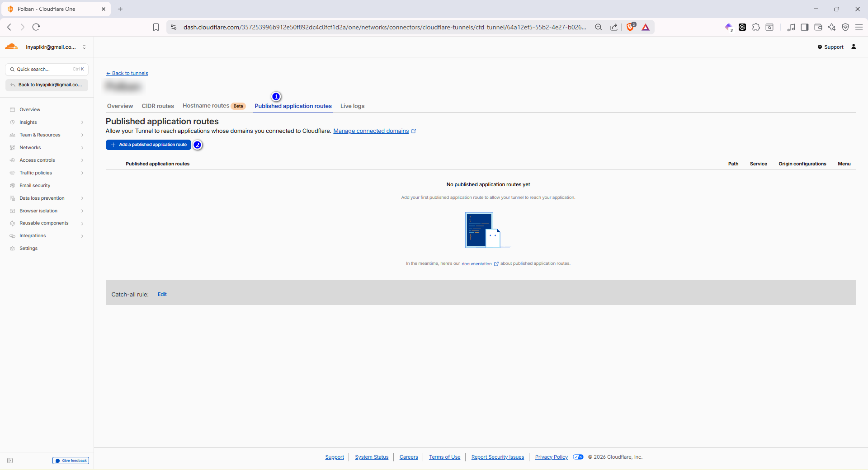Open the user profile icon

[854, 47]
